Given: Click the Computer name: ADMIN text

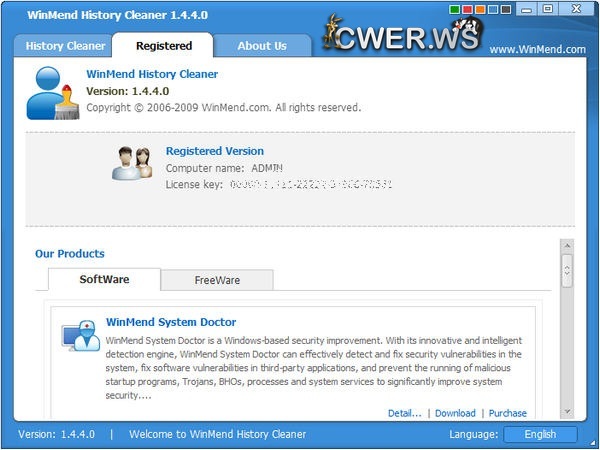Looking at the screenshot, I should pos(224,168).
